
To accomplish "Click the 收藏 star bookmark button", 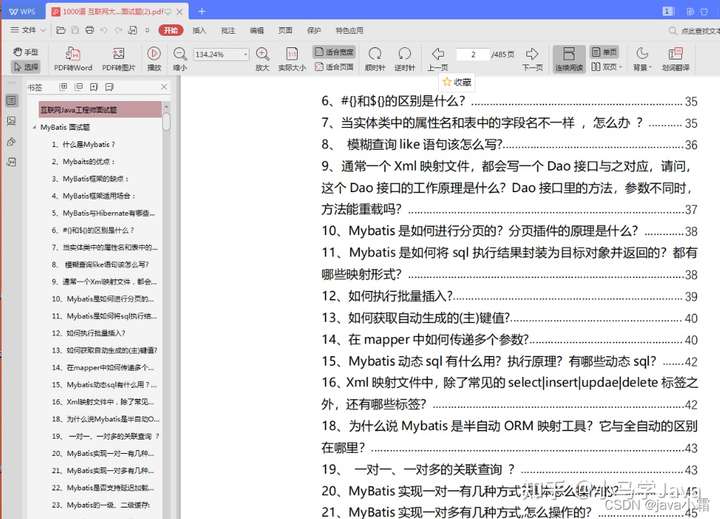I will 457,82.
